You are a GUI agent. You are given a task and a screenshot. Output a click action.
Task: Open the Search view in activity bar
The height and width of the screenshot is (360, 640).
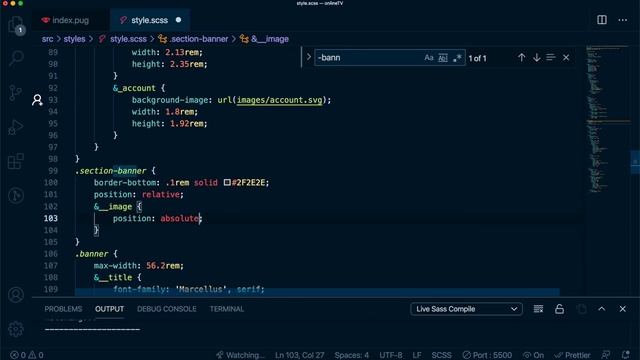(16, 58)
